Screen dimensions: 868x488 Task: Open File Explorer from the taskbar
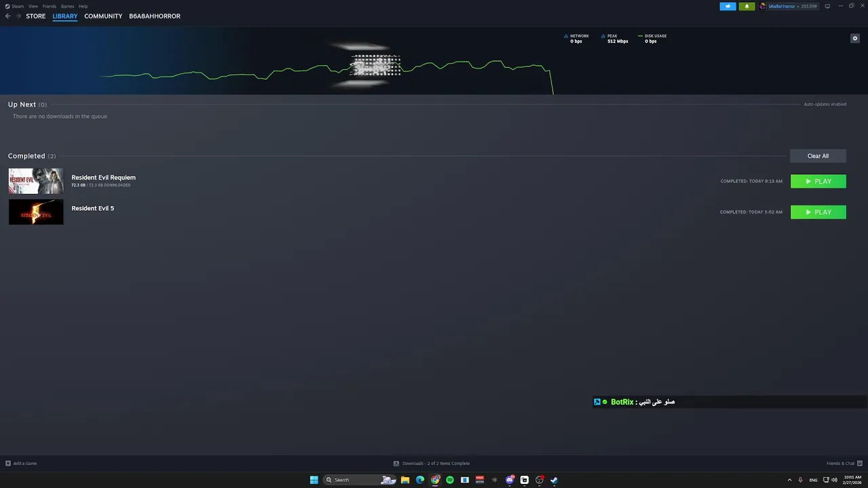coord(405,480)
